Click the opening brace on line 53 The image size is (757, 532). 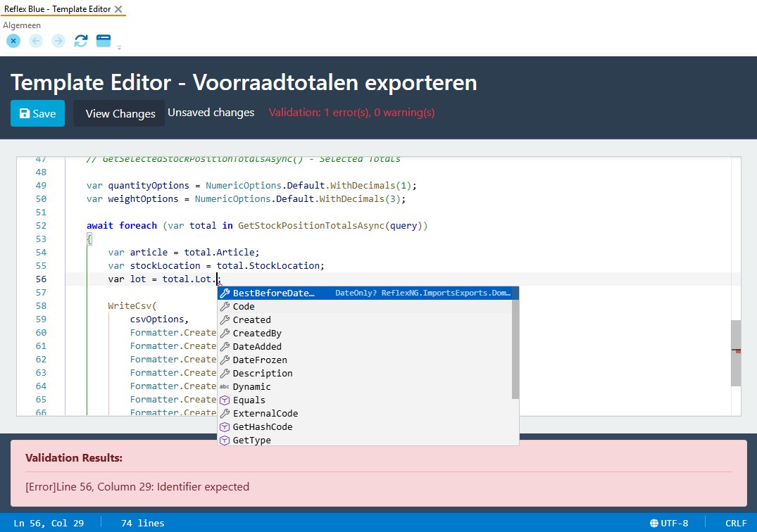coord(89,239)
